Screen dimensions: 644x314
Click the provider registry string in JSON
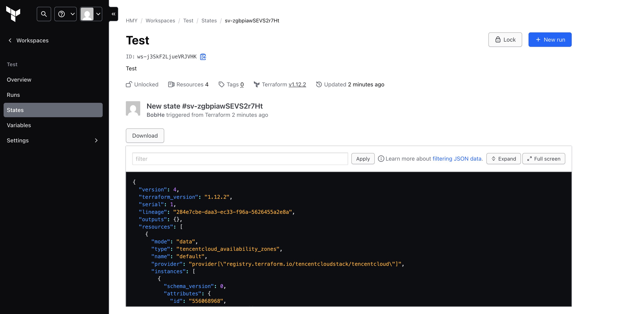[x=295, y=264]
